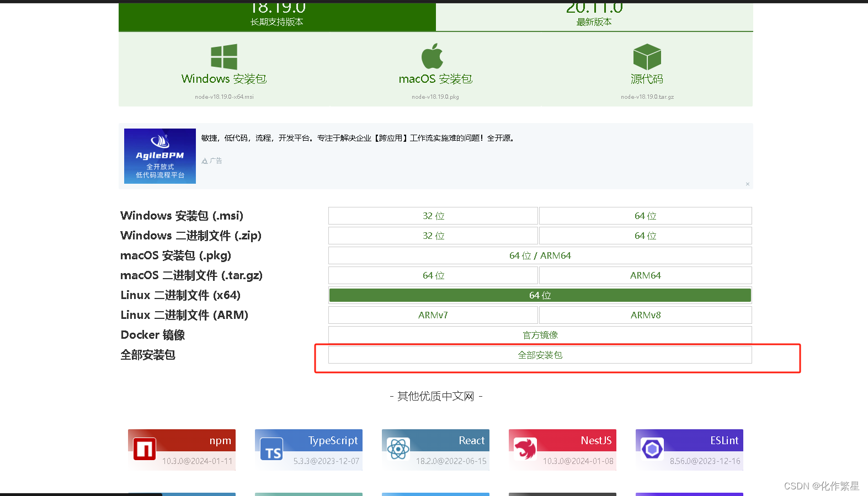Download the 64-bit Windows .msi installer
This screenshot has width=868, height=496.
click(x=646, y=216)
